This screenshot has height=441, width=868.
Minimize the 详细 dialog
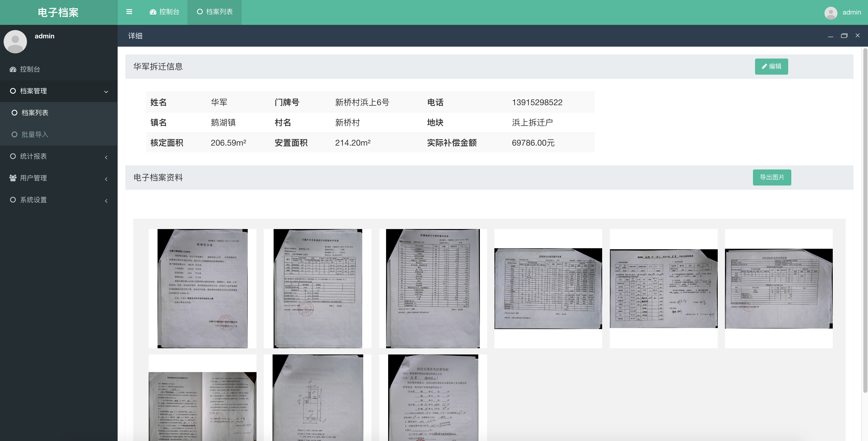pos(831,36)
